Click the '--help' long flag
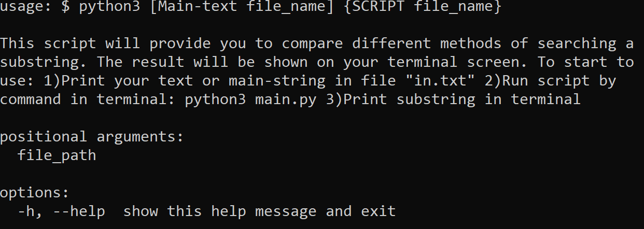Image resolution: width=644 pixels, height=229 pixels. point(79,211)
